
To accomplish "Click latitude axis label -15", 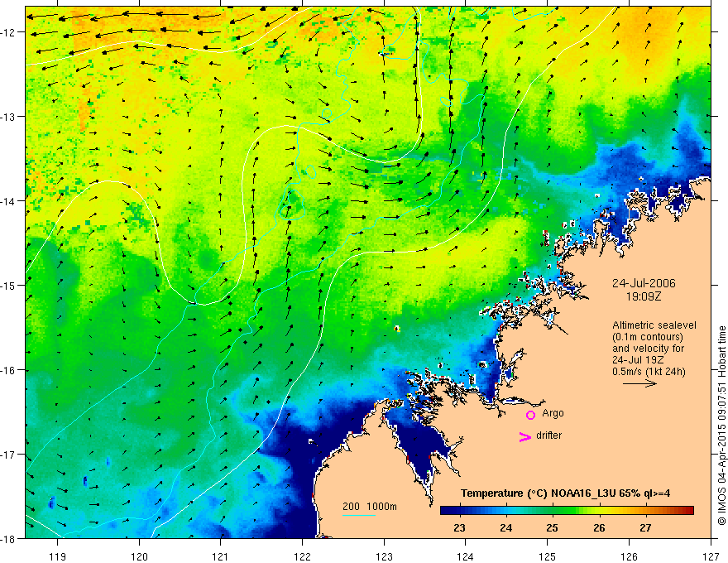I will 8,286.
